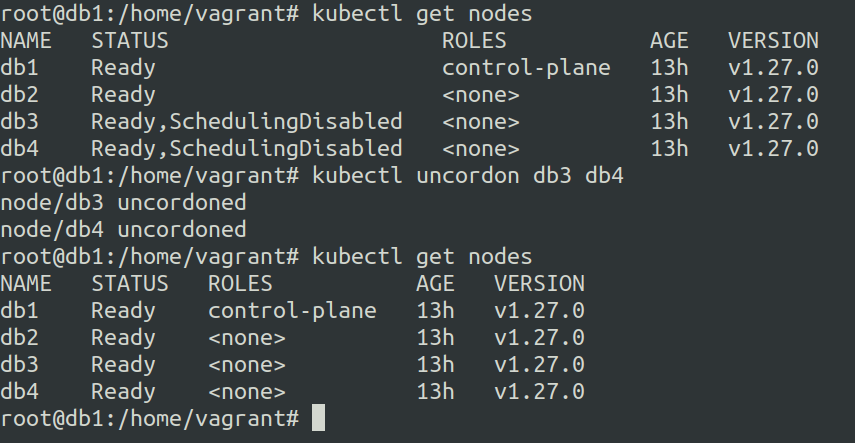Click the STATUS column header in the second table
Screen dimensions: 855x443
pos(129,284)
